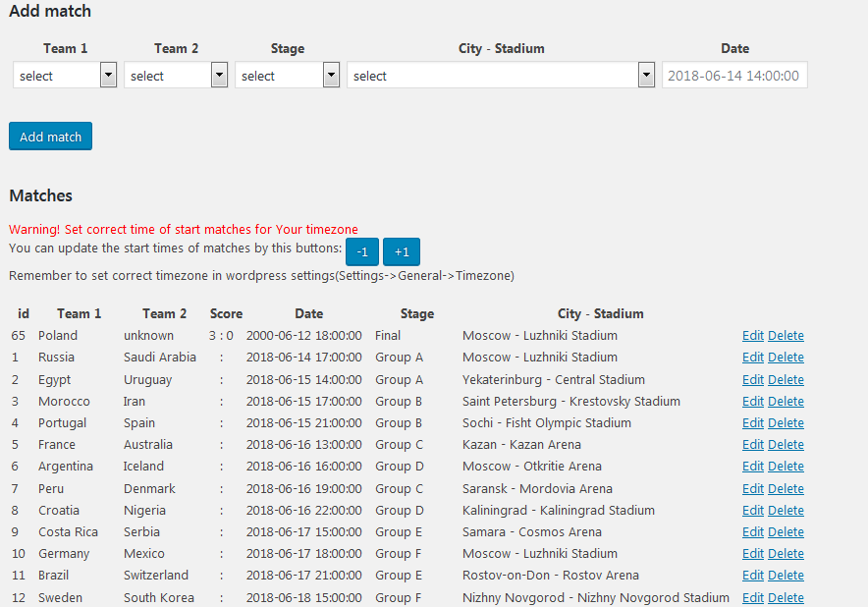Expand the City - Stadium dropdown
This screenshot has width=868, height=607.
(501, 76)
